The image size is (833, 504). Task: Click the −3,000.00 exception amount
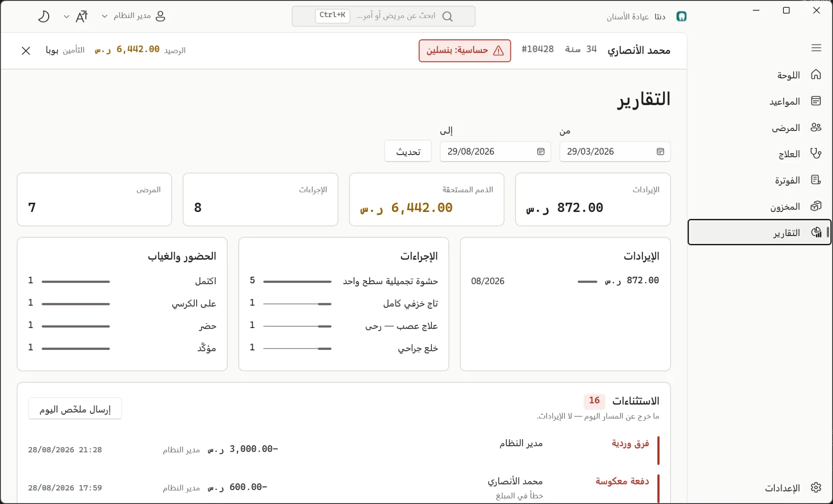click(242, 449)
